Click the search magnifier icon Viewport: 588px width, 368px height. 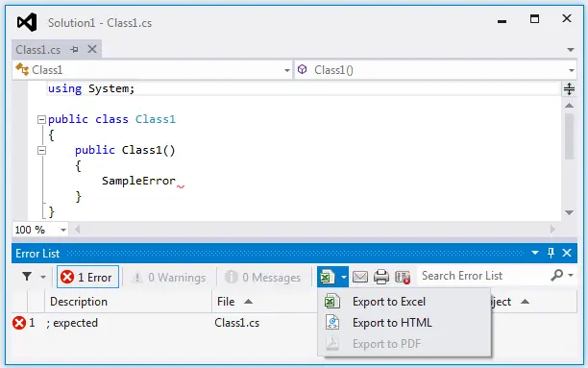tap(556, 275)
